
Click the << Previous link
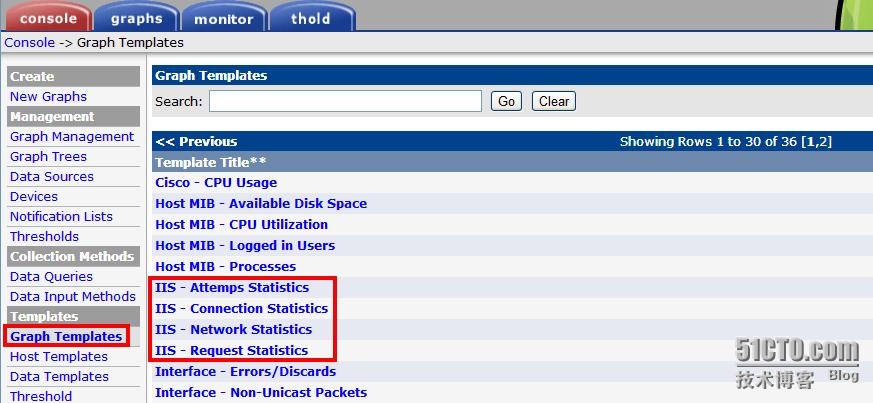click(x=197, y=141)
